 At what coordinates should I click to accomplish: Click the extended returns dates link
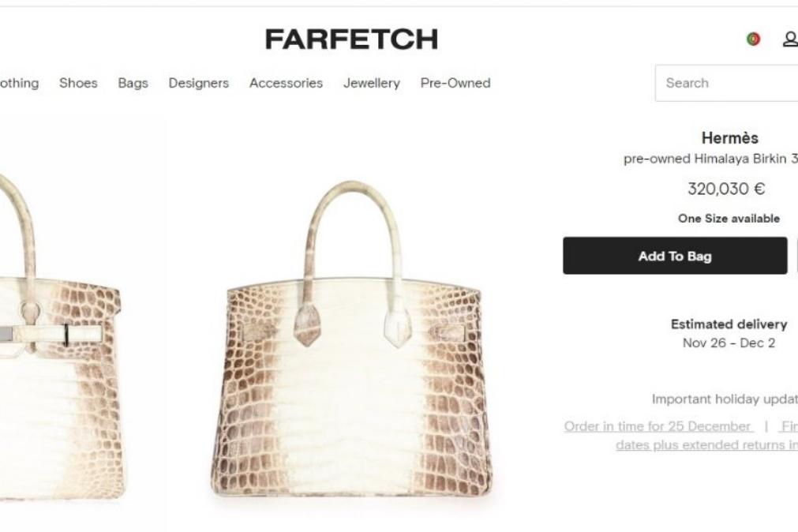pyautogui.click(x=706, y=445)
